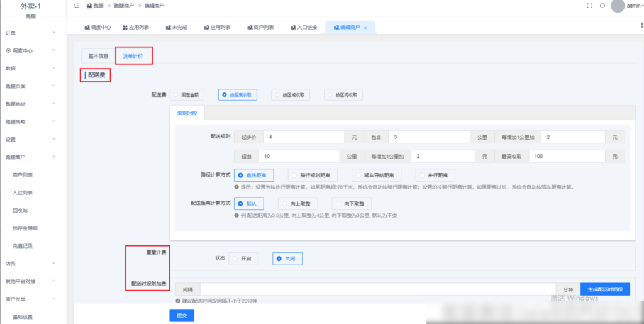Choose 步行距离 as path calculation
Viewport: 644px width, 324px height.
click(435, 176)
